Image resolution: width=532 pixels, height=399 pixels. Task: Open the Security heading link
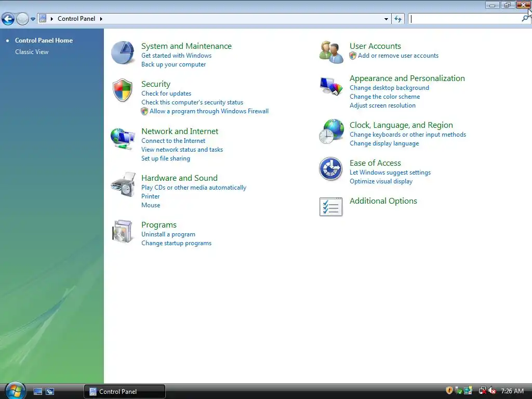156,84
